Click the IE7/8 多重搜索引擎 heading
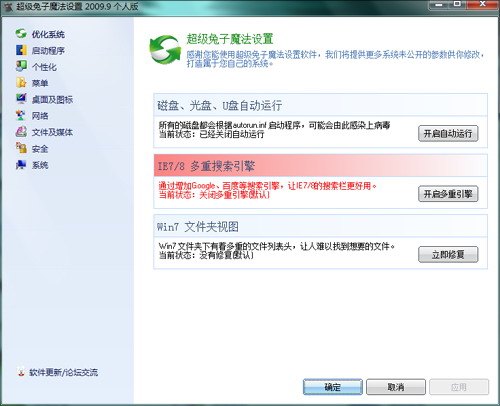This screenshot has height=406, width=500. tap(206, 166)
